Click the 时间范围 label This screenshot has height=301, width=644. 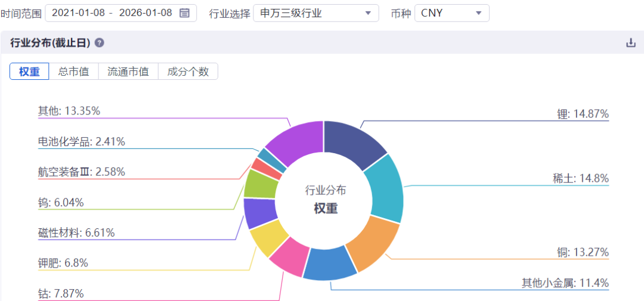click(x=21, y=14)
